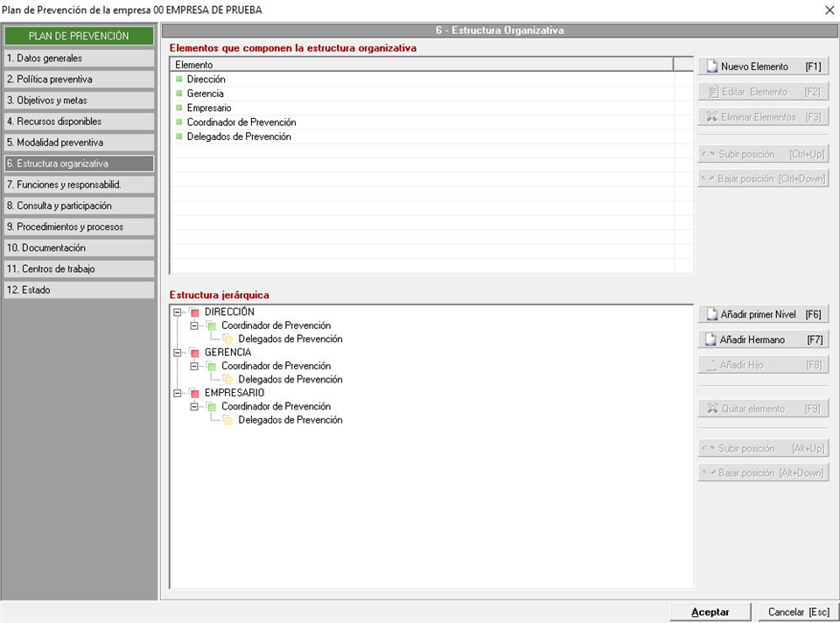The height and width of the screenshot is (623, 840).
Task: Click the red node icon of GERENCIA
Action: click(x=194, y=353)
